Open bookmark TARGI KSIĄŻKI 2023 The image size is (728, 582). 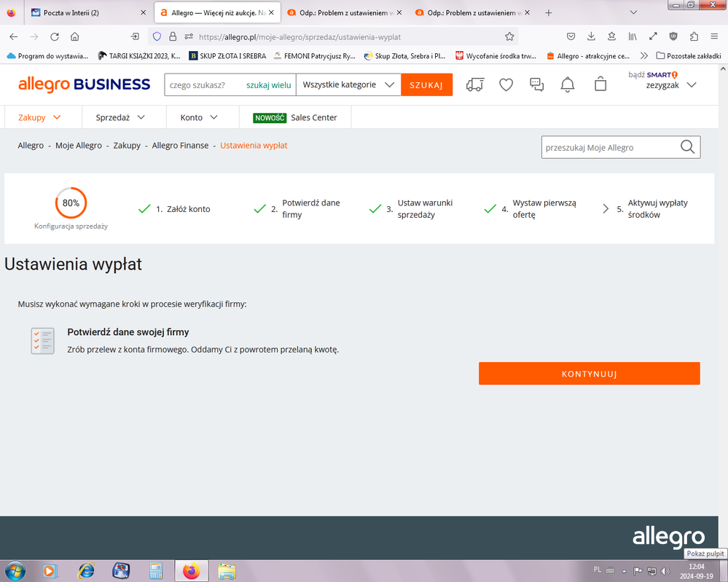[139, 55]
